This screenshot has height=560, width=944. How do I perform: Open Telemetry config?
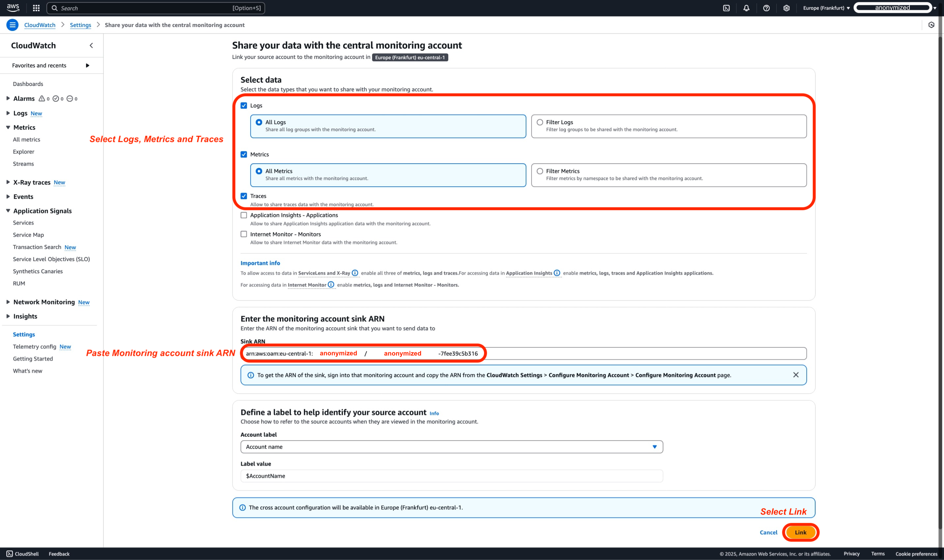click(34, 346)
